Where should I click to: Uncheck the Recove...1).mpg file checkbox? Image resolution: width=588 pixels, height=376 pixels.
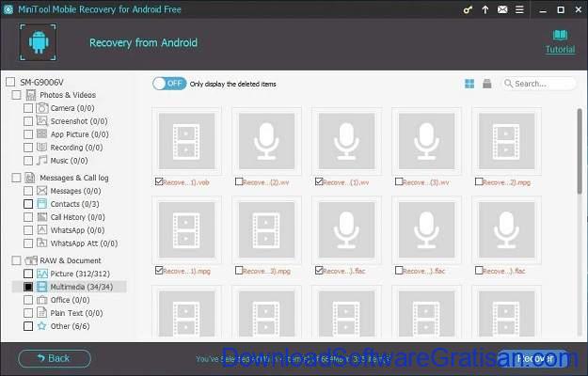coord(159,270)
